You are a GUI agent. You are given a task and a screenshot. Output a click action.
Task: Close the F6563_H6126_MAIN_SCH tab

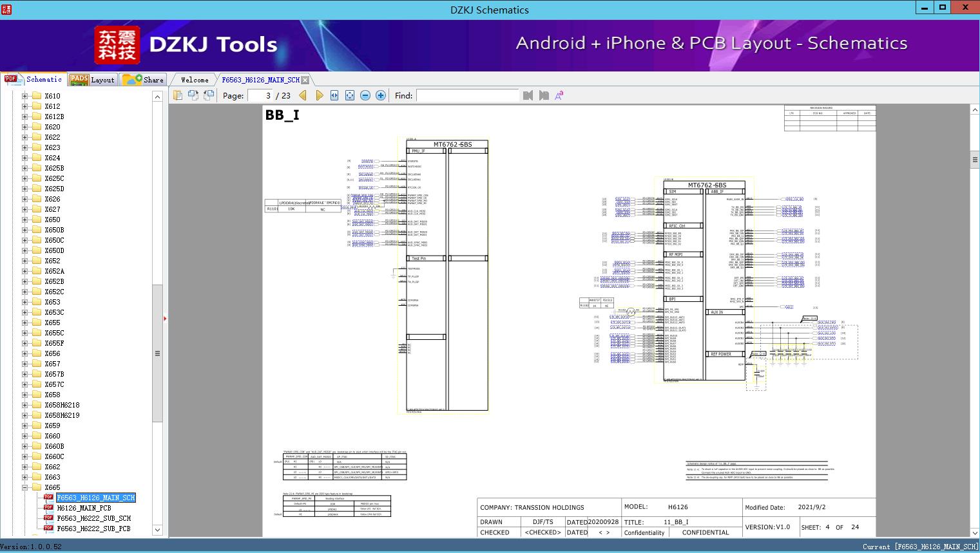tap(305, 80)
